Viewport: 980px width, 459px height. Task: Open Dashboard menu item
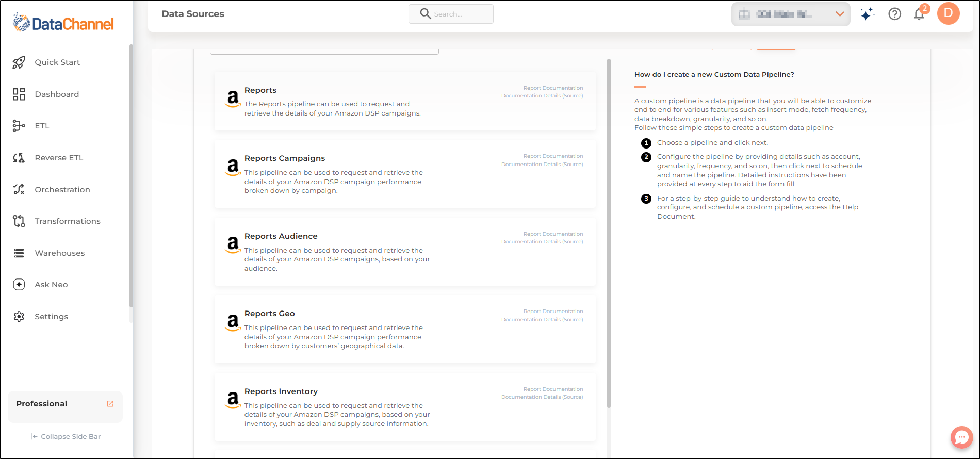click(57, 94)
